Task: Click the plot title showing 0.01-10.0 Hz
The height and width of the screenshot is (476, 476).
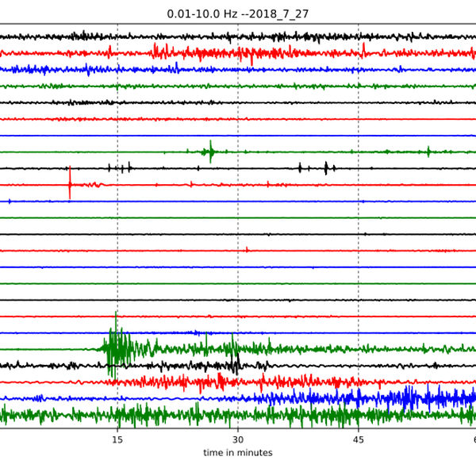Action: (237, 13)
